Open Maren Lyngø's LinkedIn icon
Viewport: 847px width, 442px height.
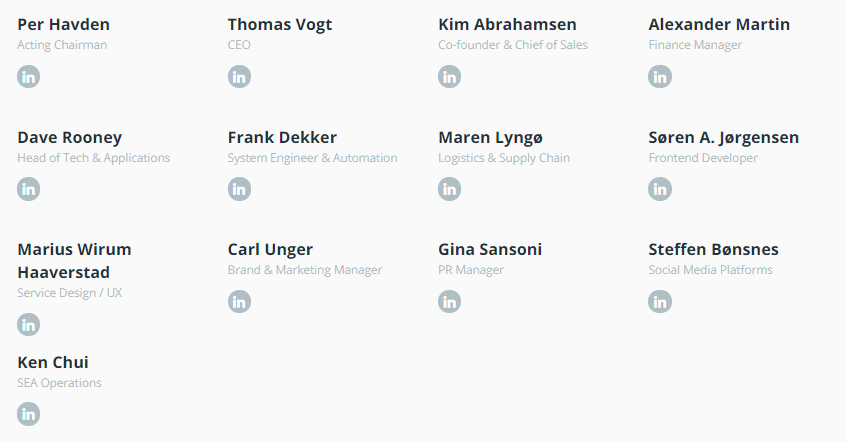pos(449,189)
